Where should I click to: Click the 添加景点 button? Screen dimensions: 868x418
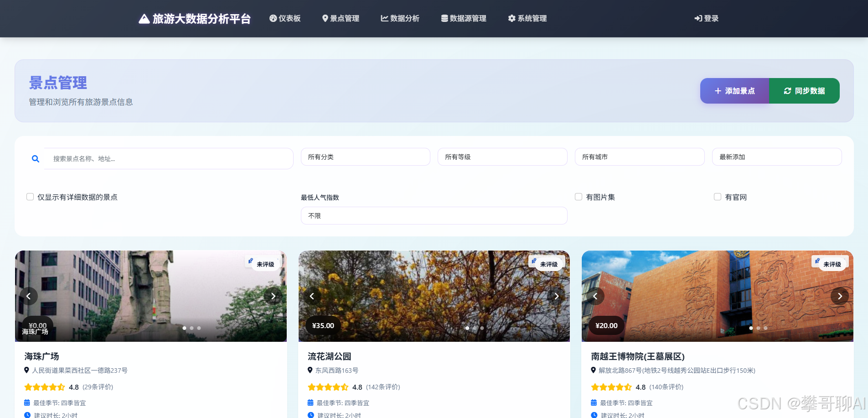(x=735, y=91)
